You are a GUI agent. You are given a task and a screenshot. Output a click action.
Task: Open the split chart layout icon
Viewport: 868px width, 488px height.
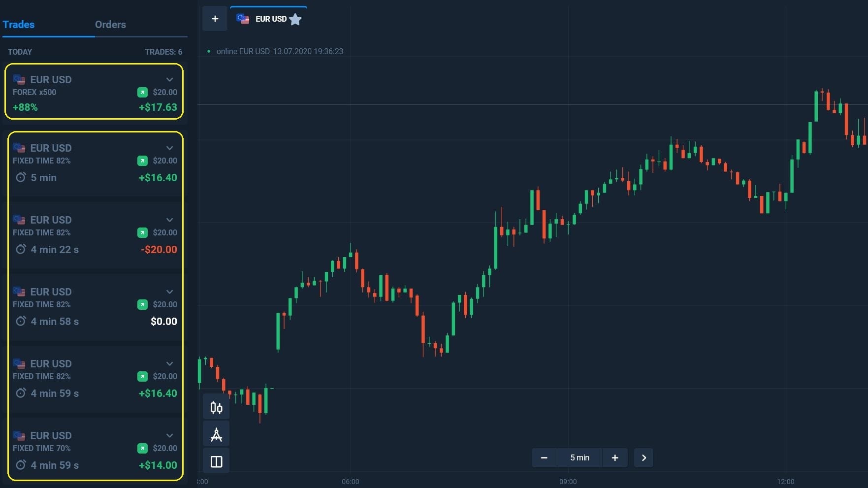pyautogui.click(x=216, y=461)
